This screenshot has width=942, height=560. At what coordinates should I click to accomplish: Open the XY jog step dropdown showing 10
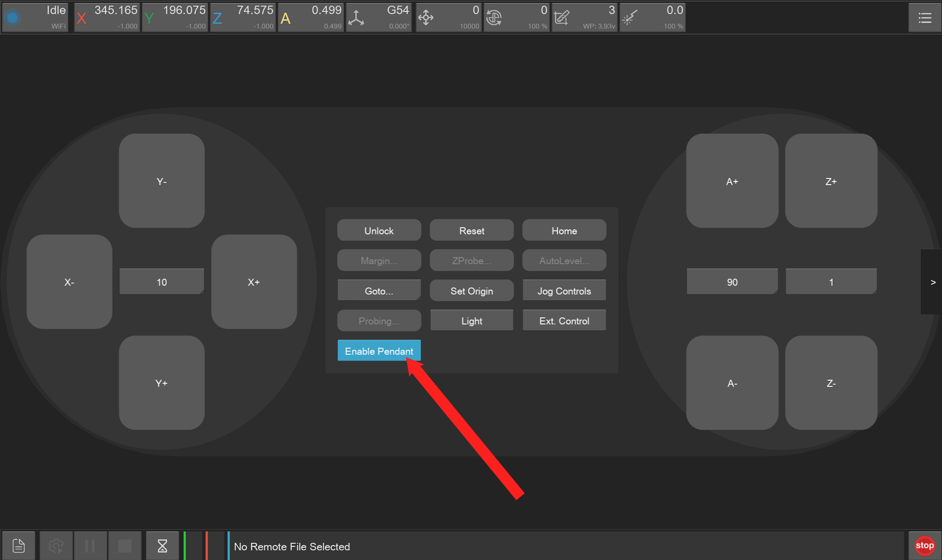[x=161, y=282]
